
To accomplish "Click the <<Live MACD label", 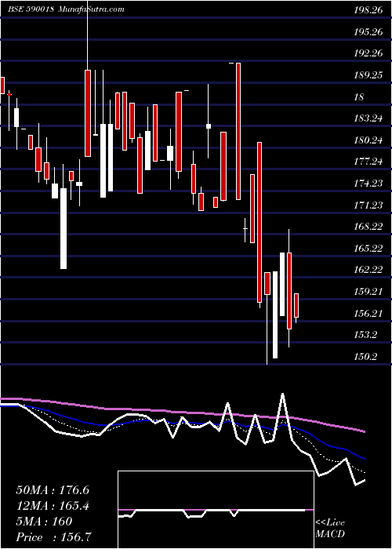I will tap(330, 529).
